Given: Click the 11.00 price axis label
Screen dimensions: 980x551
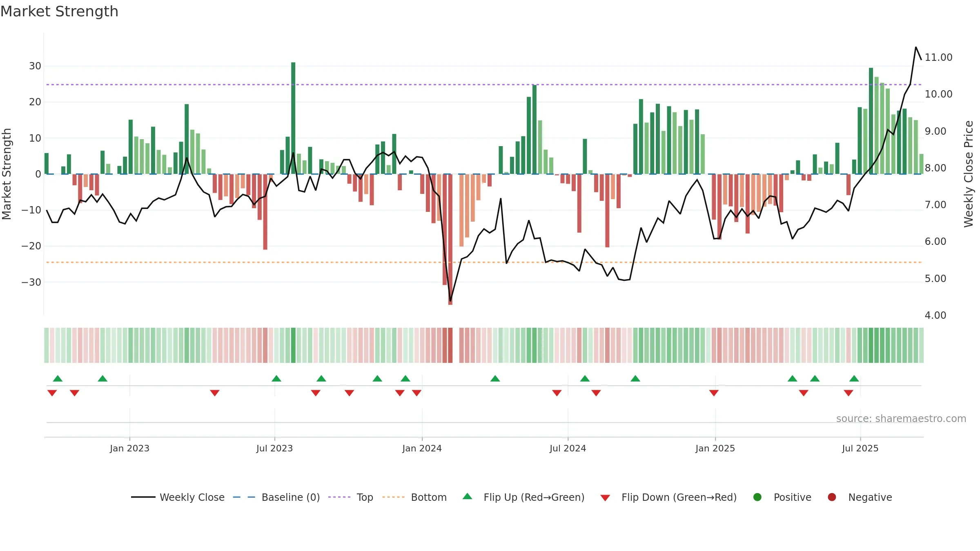Looking at the screenshot, I should [938, 57].
